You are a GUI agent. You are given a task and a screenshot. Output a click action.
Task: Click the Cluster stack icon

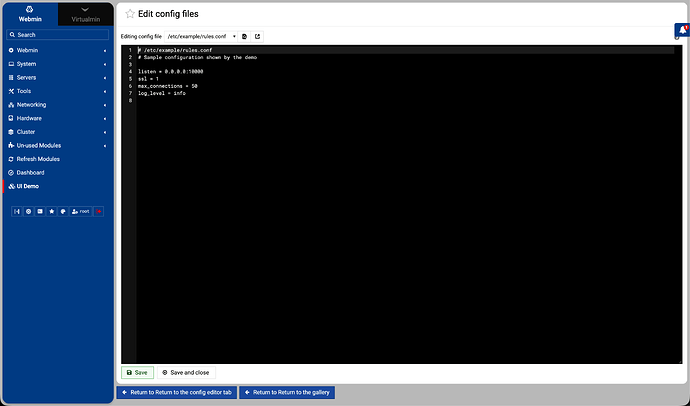(11, 132)
